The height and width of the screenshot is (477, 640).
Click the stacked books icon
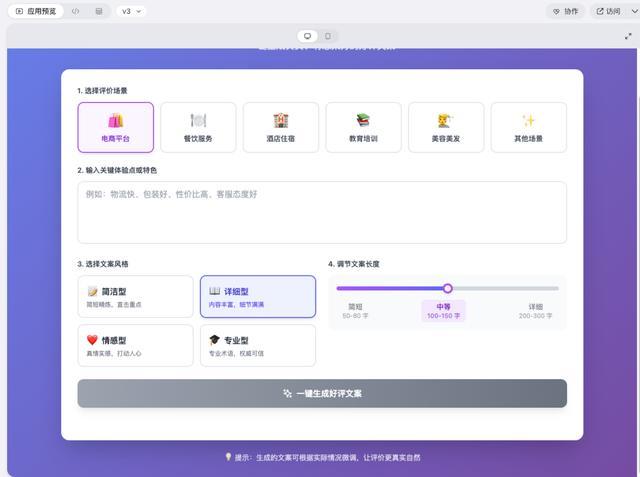pyautogui.click(x=363, y=120)
